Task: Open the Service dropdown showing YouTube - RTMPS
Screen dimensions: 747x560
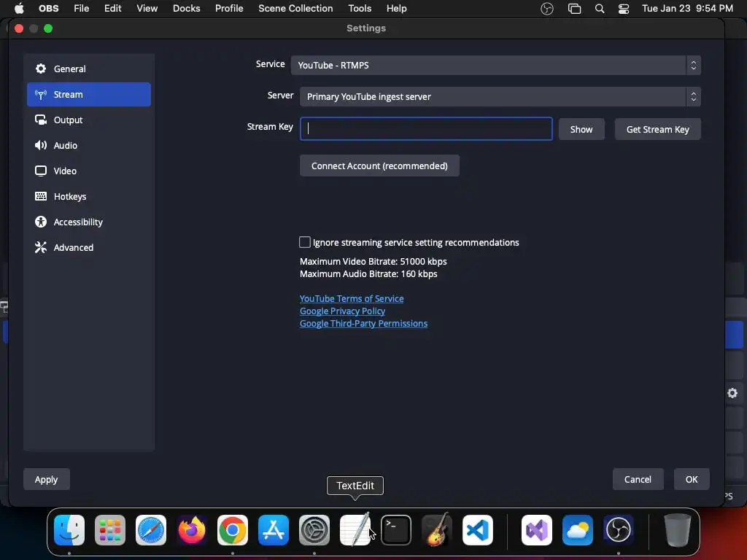Action: [x=495, y=65]
